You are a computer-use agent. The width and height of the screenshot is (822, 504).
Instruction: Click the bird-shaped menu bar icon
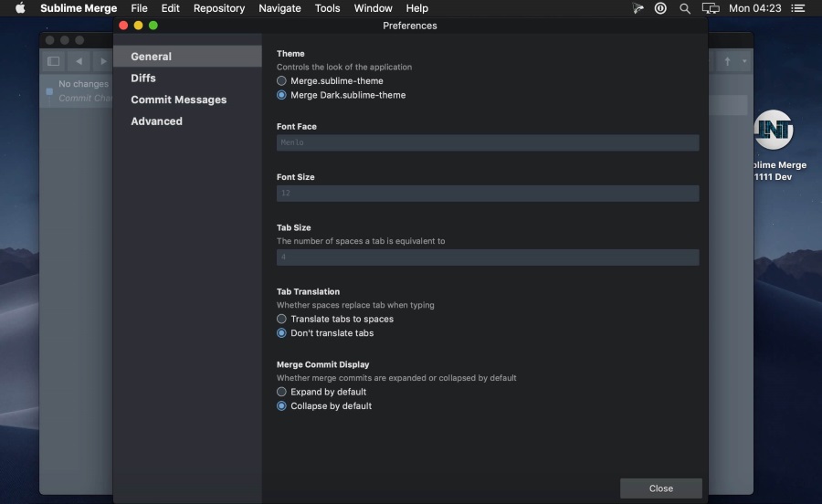pyautogui.click(x=638, y=8)
